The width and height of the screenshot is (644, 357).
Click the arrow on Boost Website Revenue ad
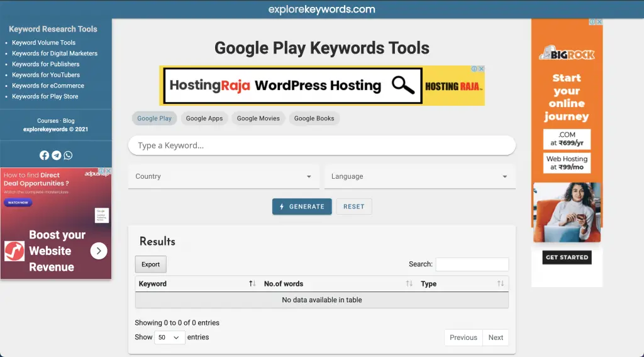coord(99,251)
